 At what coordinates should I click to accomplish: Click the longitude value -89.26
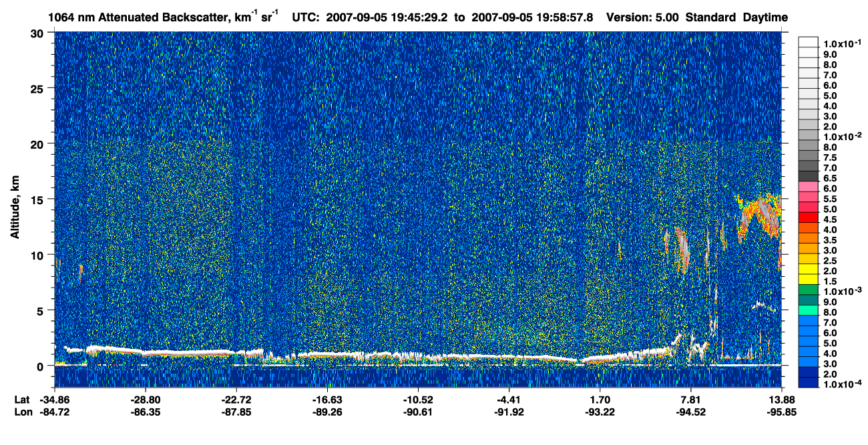click(327, 412)
